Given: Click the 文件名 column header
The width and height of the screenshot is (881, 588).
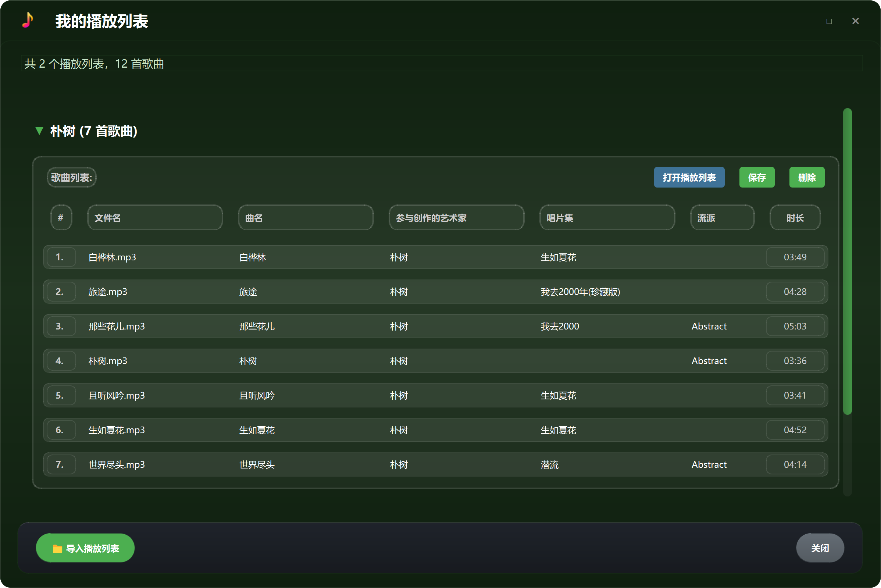Looking at the screenshot, I should pos(155,218).
